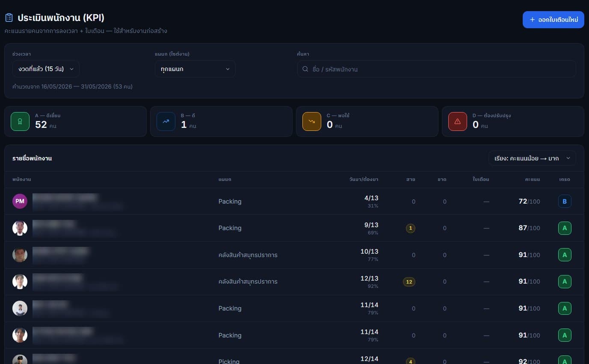Click the yellow late-count badge showing 12

coord(409,282)
